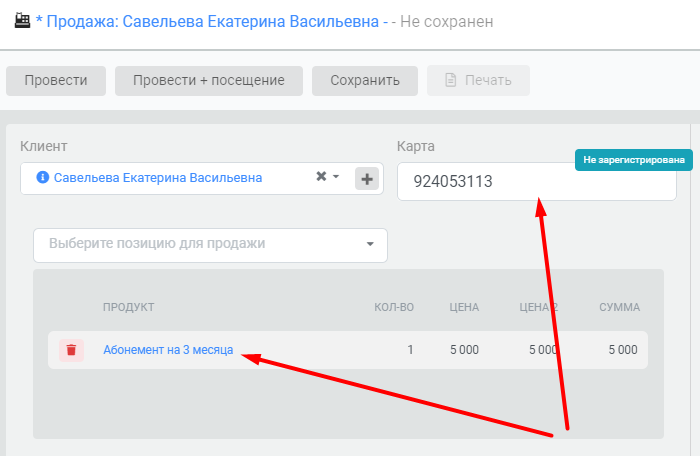Focus the Карта number input field
Image resolution: width=700 pixels, height=456 pixels.
pyautogui.click(x=537, y=181)
